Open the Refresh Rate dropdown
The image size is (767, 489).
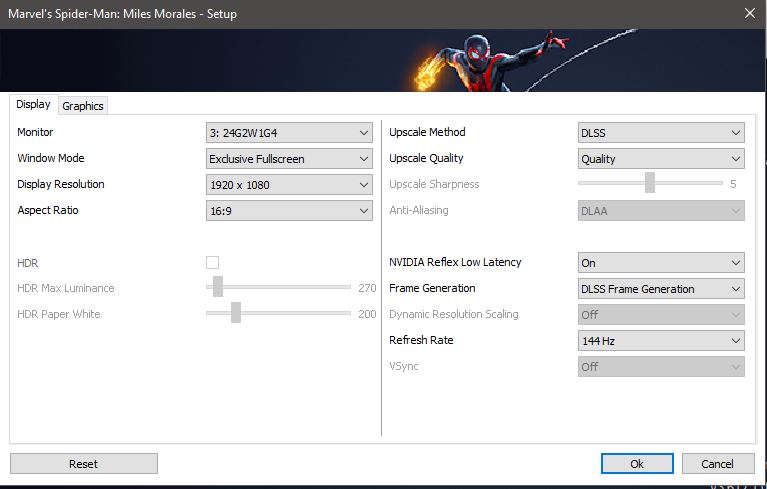[x=661, y=340]
